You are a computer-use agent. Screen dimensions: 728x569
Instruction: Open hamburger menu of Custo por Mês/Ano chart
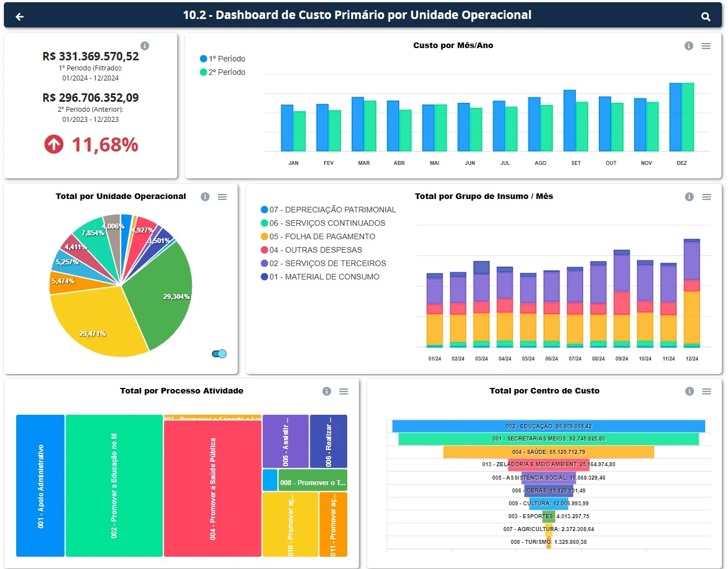(x=706, y=46)
